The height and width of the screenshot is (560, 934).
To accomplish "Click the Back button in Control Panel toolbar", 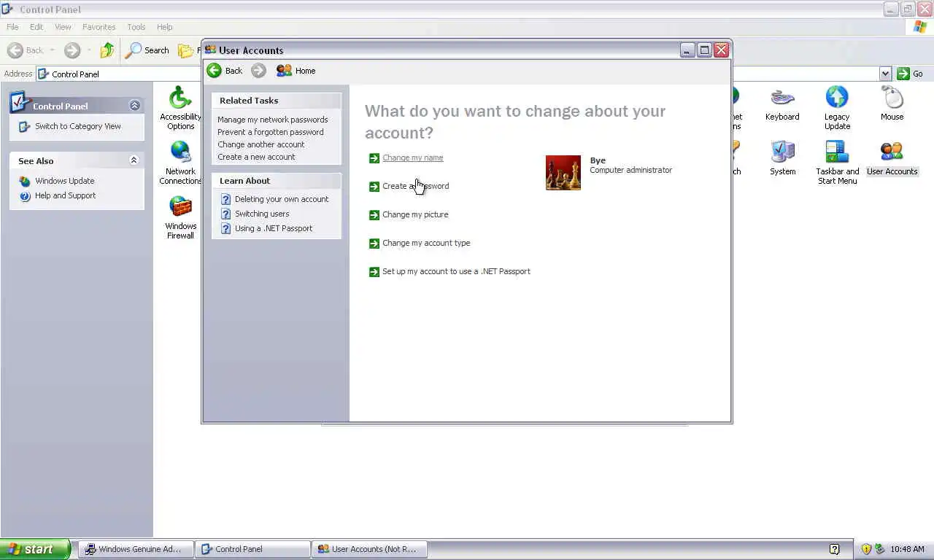I will [26, 50].
